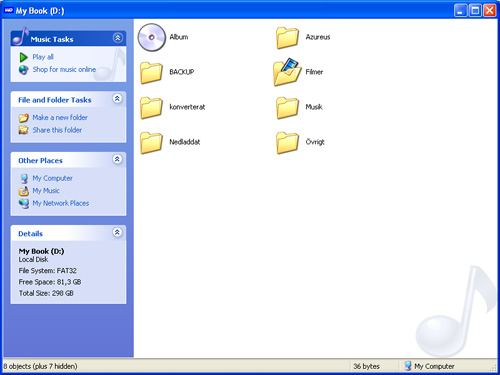Click the 8 objects status bar text
This screenshot has height=375, width=500.
point(40,366)
